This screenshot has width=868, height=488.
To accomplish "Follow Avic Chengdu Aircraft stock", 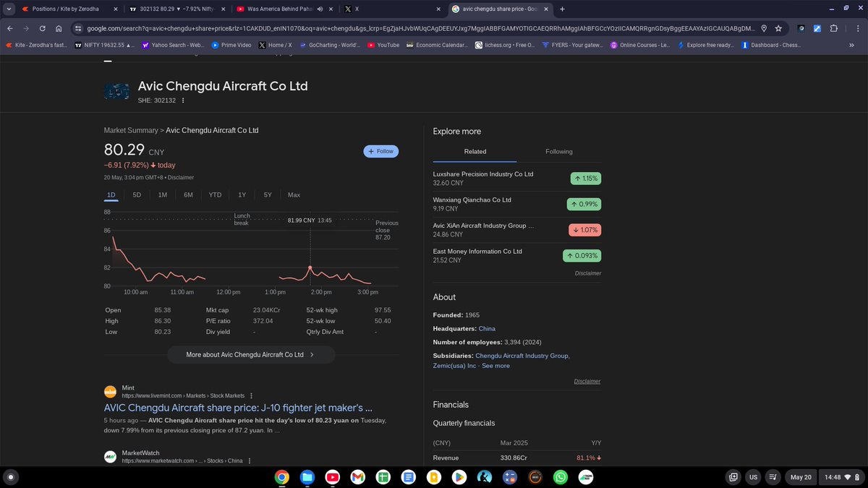I will point(380,151).
